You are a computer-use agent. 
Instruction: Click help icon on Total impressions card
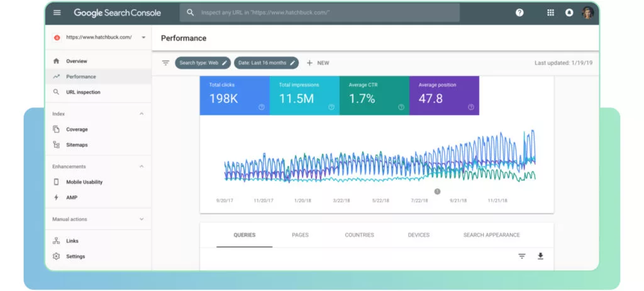(331, 107)
